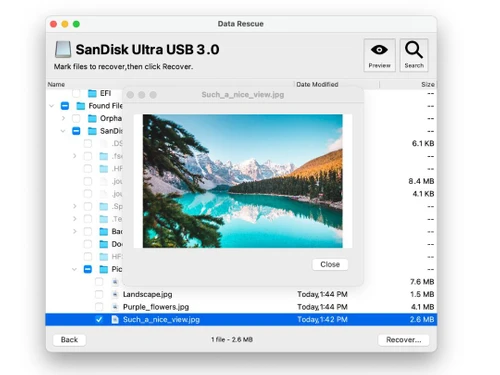The image size is (500, 375).
Task: Click the Back button
Action: point(69,340)
